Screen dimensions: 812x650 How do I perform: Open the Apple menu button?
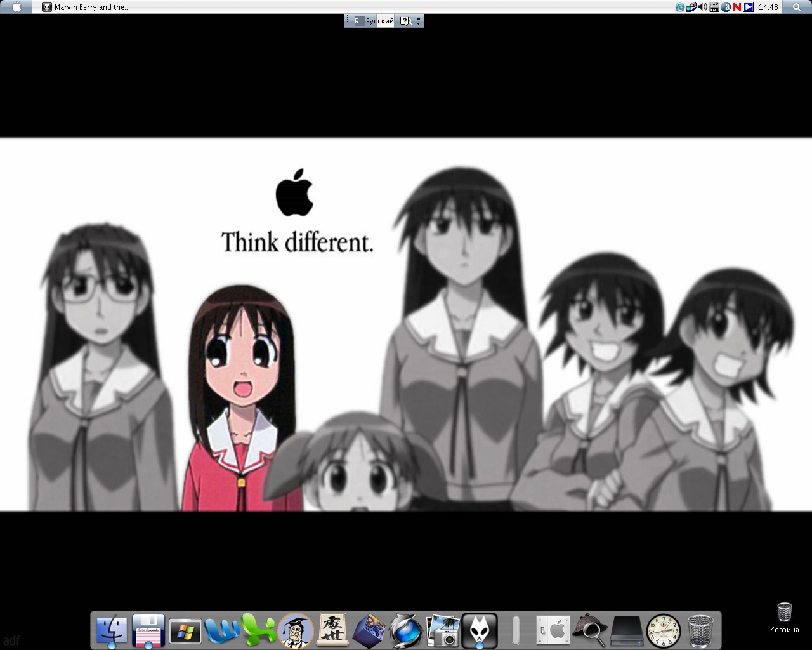pyautogui.click(x=17, y=7)
